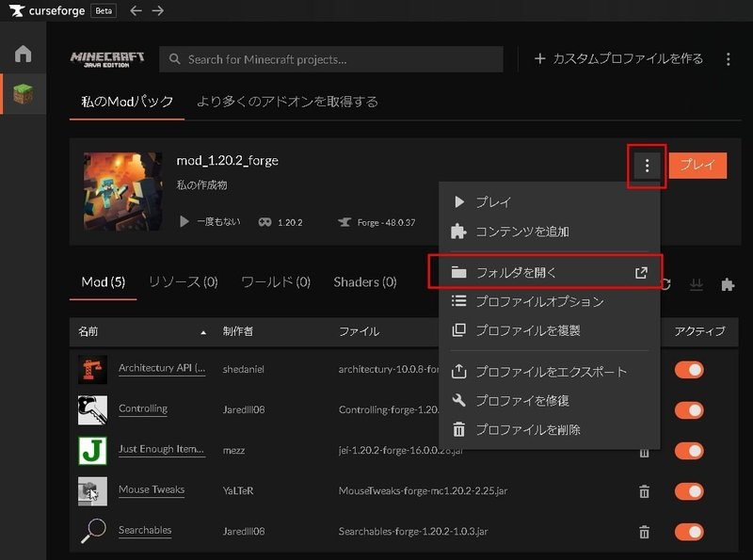Click the curseforge logo in title bar

[47, 10]
